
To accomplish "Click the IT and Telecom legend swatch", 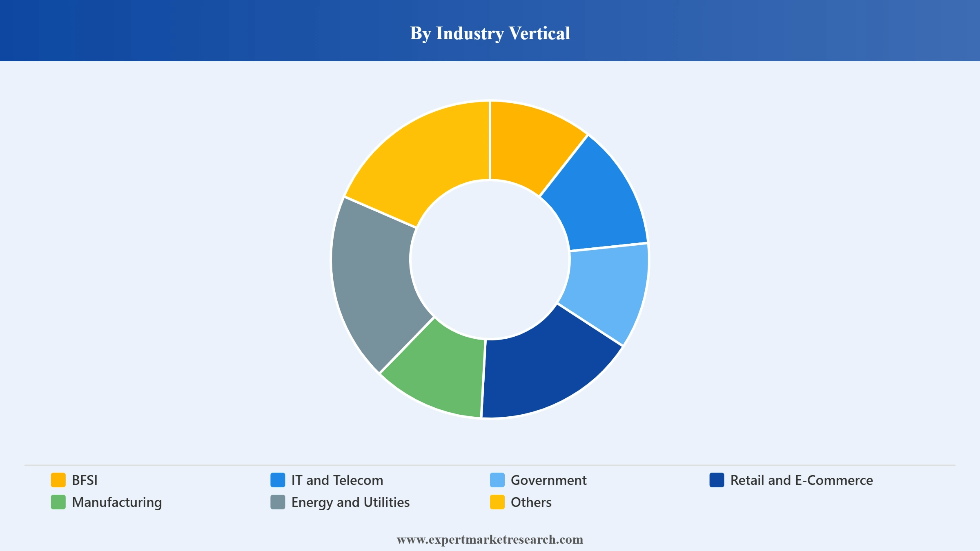I will coord(278,480).
